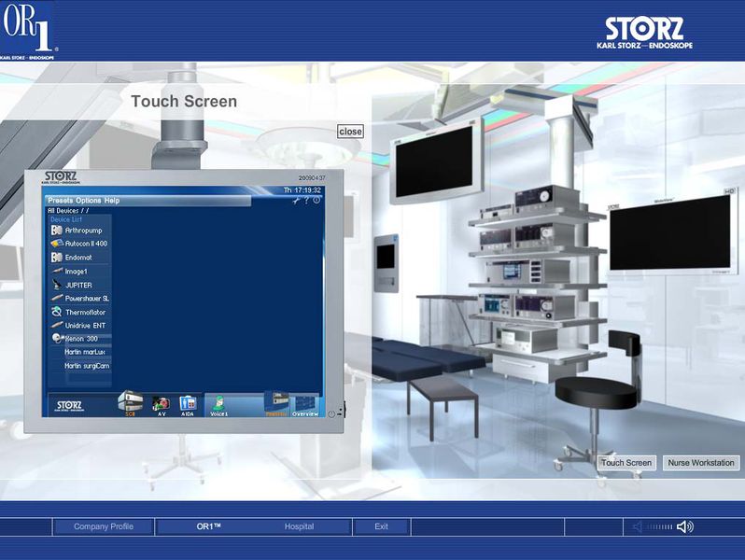
Task: Click the Device List heading
Action: pyautogui.click(x=66, y=219)
